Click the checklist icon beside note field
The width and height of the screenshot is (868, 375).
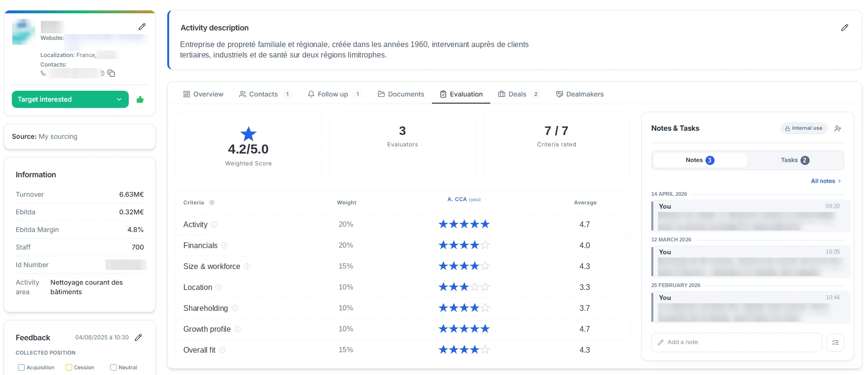[x=835, y=342]
